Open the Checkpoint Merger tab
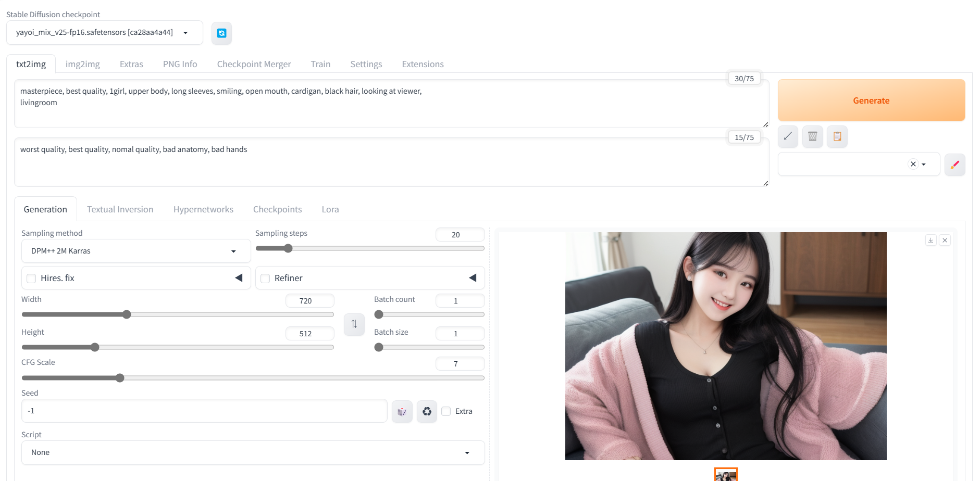Image resolution: width=980 pixels, height=481 pixels. coord(254,64)
